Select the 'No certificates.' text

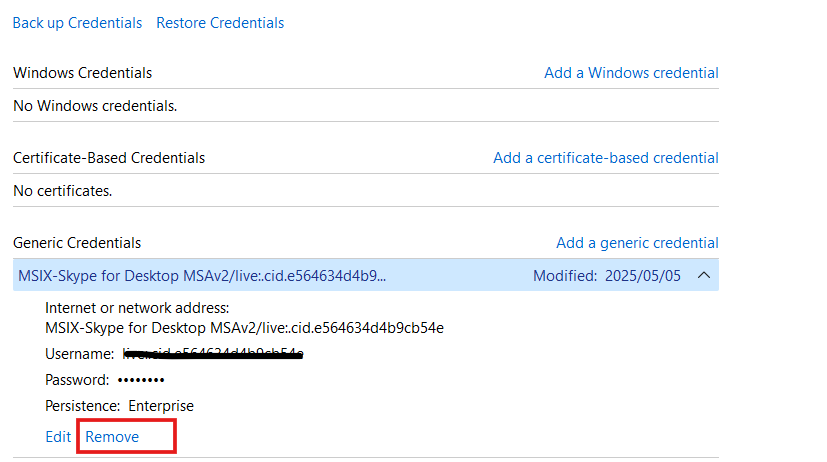[x=63, y=191]
